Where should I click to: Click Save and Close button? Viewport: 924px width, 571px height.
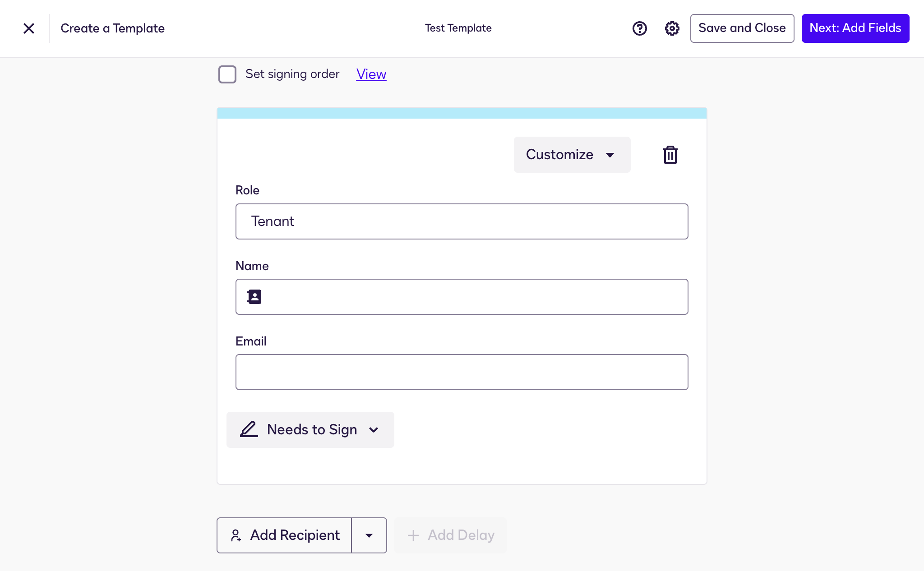[x=742, y=28]
